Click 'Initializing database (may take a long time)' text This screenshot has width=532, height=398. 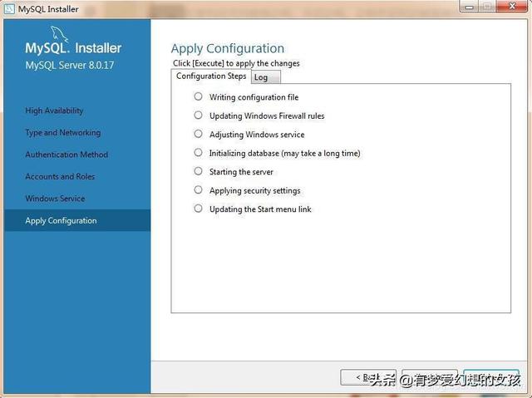click(x=284, y=153)
